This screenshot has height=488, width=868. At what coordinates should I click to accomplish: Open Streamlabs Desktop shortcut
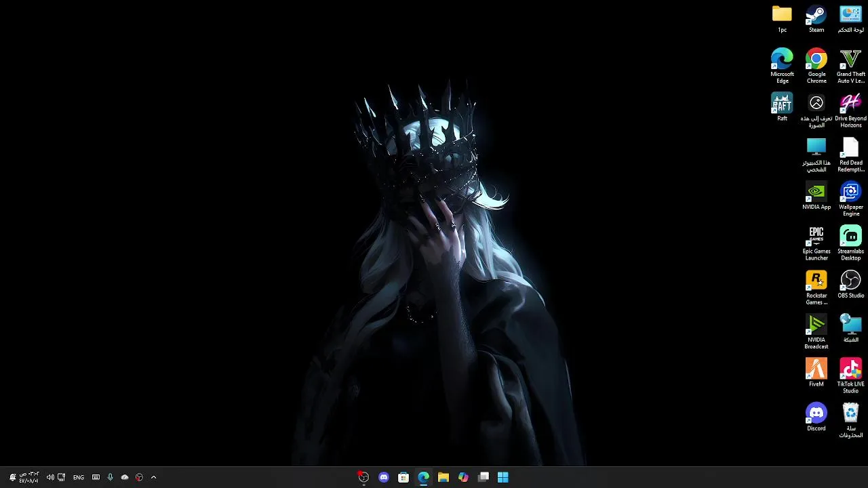(x=850, y=243)
